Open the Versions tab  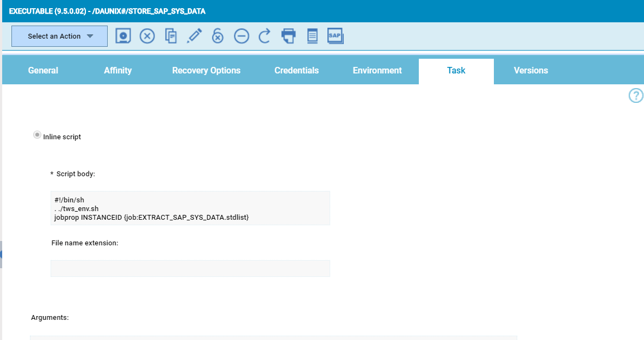coord(531,71)
